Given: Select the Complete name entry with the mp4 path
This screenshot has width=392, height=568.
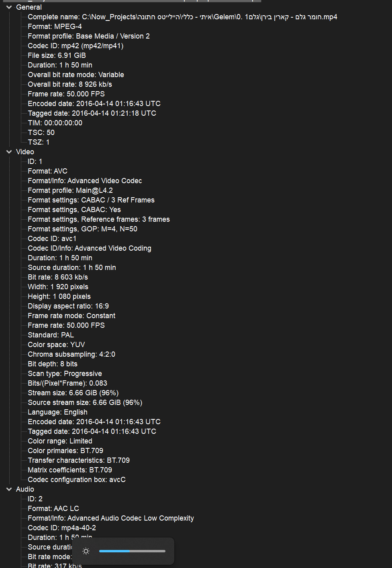Looking at the screenshot, I should click(x=182, y=17).
